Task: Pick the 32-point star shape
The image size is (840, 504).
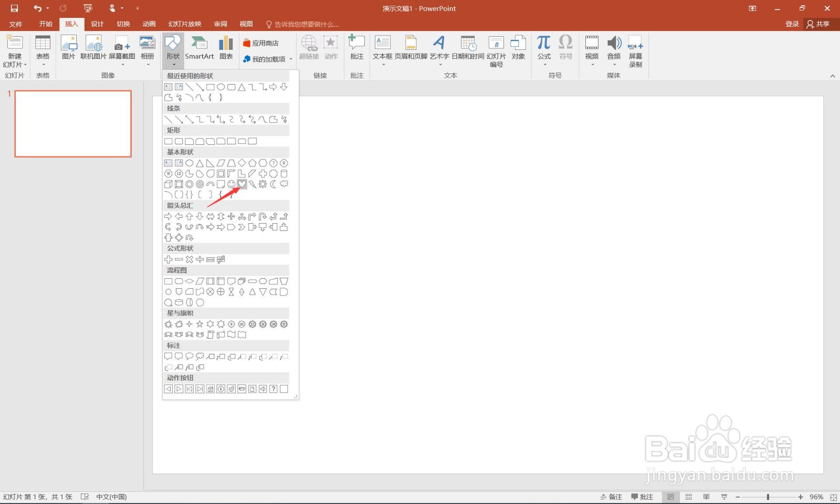Action: [284, 324]
